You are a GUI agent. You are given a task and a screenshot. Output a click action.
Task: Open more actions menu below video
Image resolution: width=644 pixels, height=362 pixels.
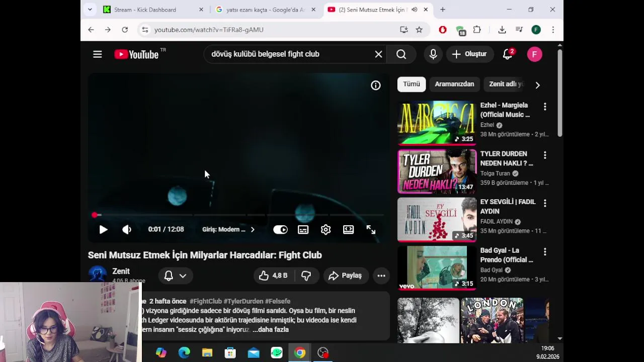[x=381, y=276]
